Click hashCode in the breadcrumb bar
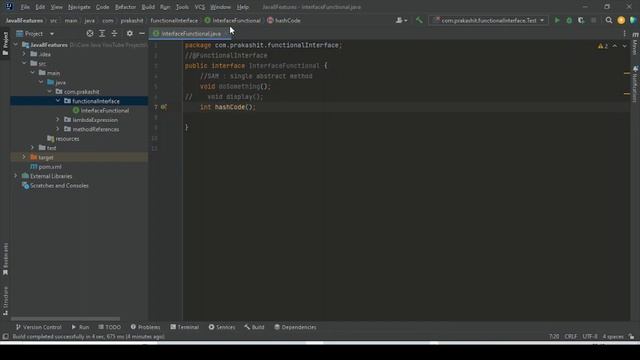This screenshot has width=640, height=360. click(284, 20)
